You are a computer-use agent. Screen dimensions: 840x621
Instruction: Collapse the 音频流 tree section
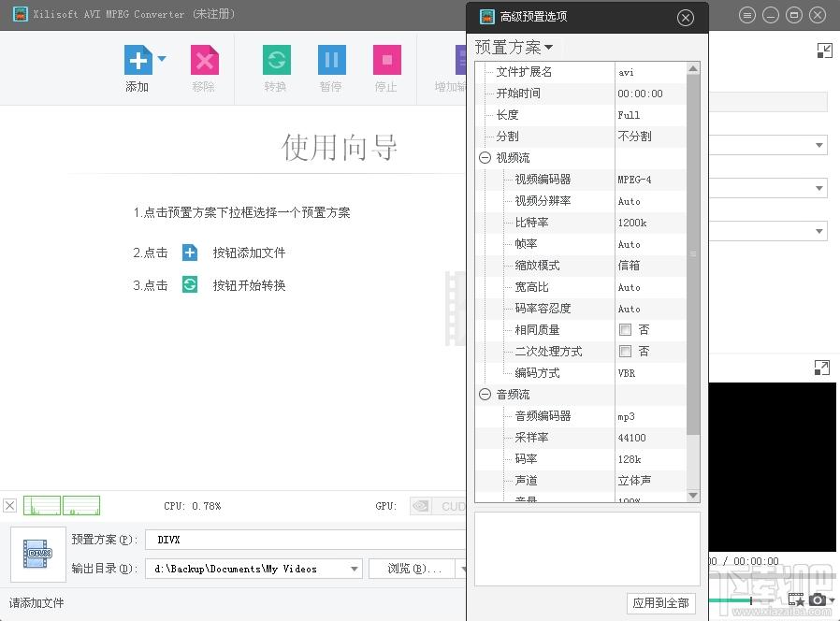(x=485, y=395)
